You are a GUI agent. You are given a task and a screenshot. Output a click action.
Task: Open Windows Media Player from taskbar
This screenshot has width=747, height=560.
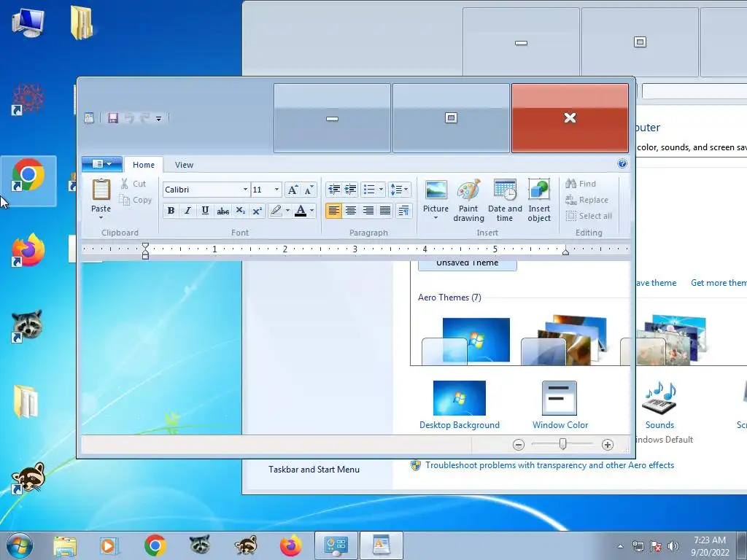point(109,545)
